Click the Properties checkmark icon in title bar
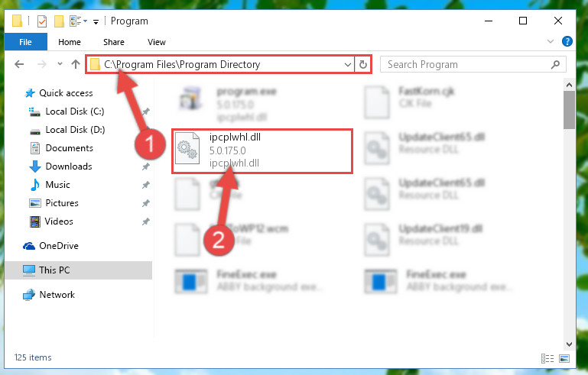 pos(42,21)
